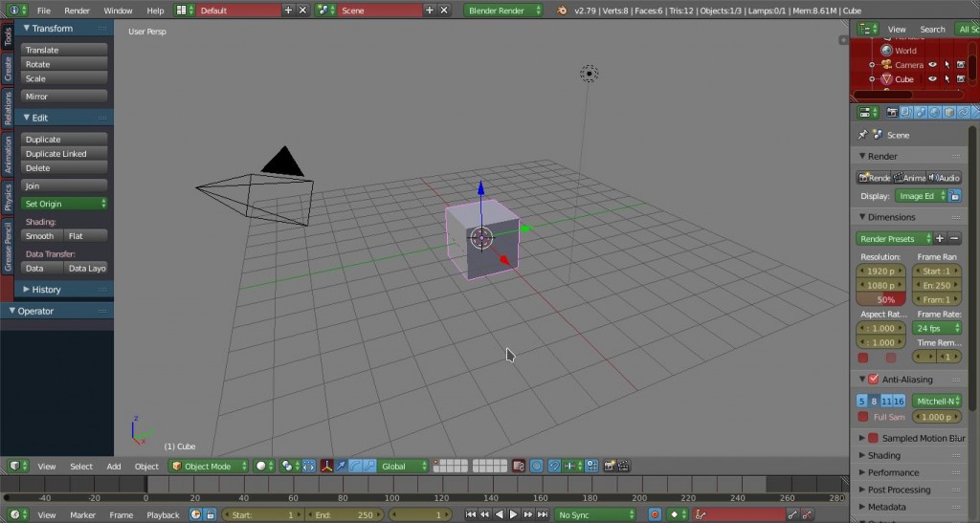Switch to Scene properties tab icon
The width and height of the screenshot is (980, 523).
[x=921, y=112]
